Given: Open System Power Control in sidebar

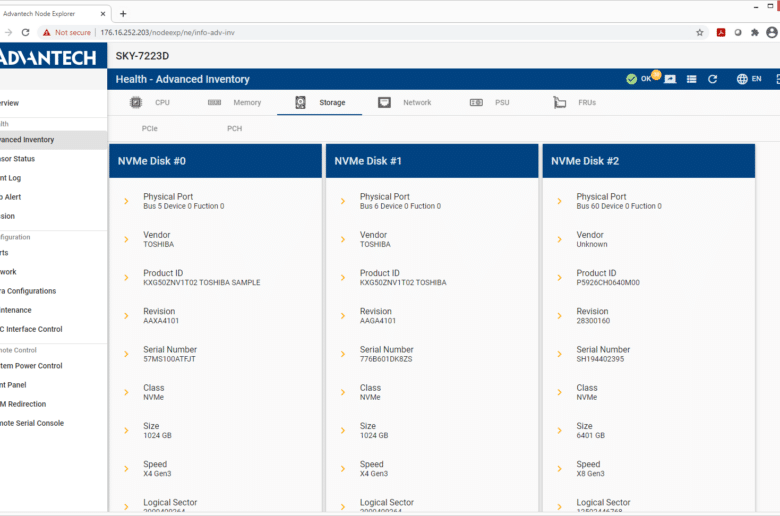Looking at the screenshot, I should [x=53, y=366].
